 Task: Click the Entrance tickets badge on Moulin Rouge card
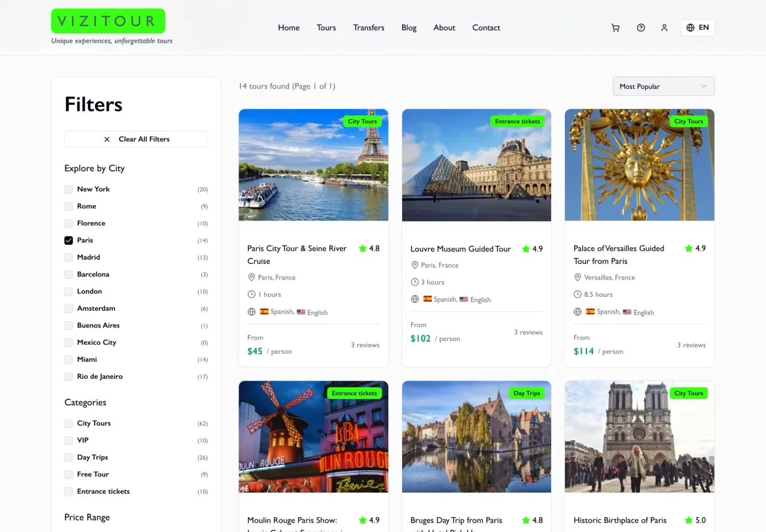[x=354, y=393]
